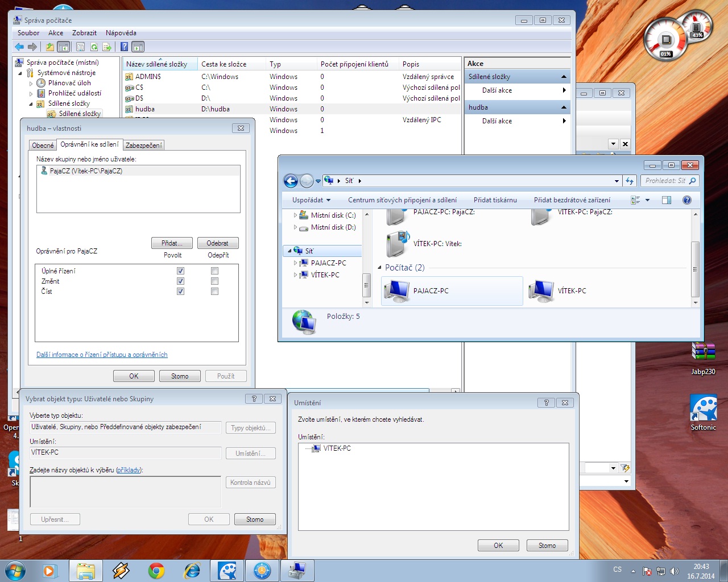The height and width of the screenshot is (582, 728).
Task: Open the Akce menu
Action: pyautogui.click(x=56, y=33)
